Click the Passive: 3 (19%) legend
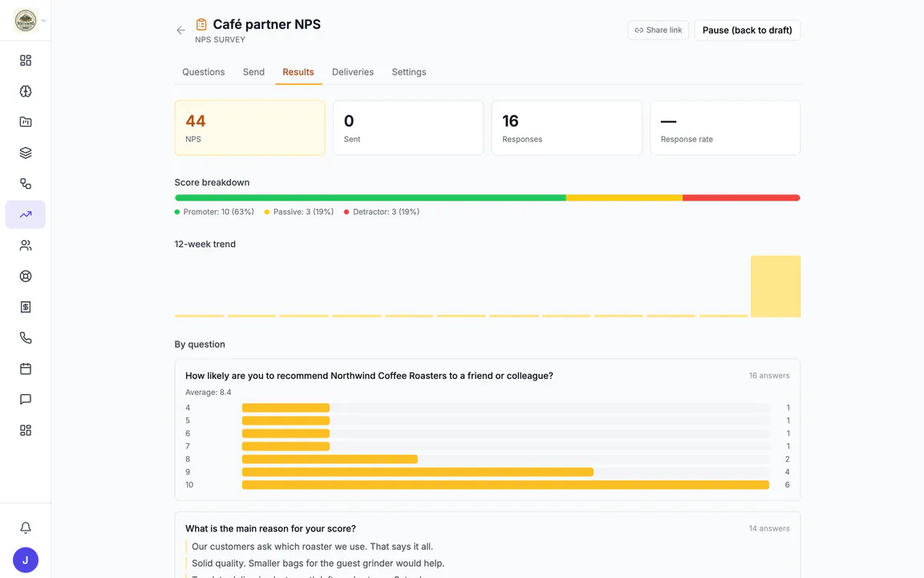 tap(298, 212)
